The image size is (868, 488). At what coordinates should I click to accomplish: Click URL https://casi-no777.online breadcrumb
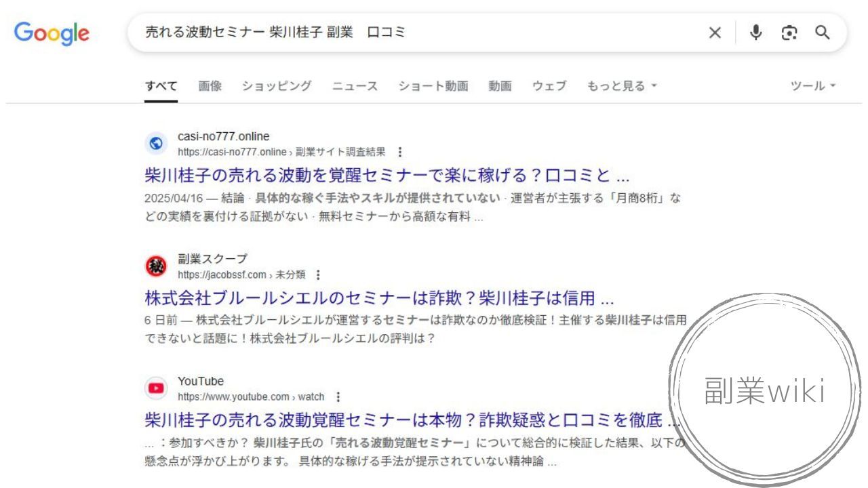pyautogui.click(x=281, y=152)
